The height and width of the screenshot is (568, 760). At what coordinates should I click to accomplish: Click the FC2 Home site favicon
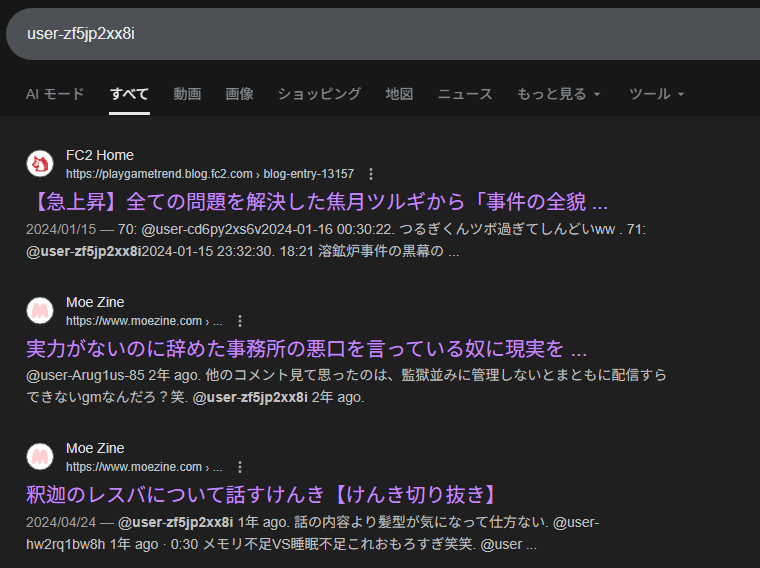[40, 164]
